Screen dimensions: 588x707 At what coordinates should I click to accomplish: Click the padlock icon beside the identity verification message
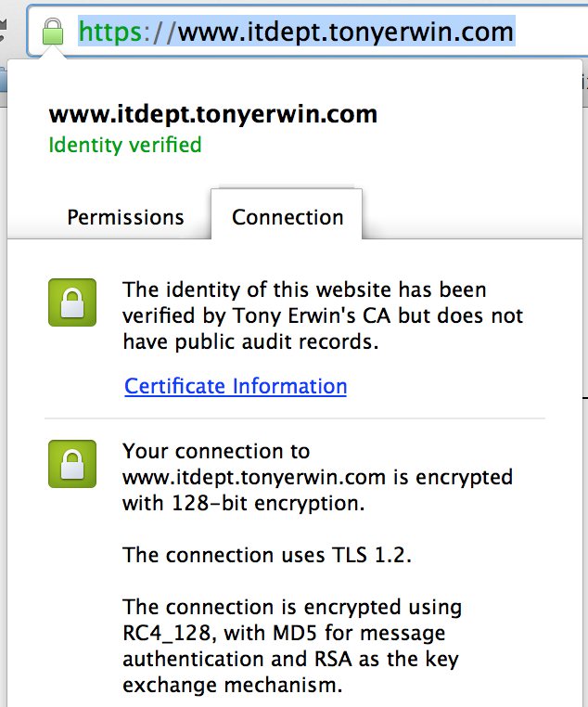[72, 302]
